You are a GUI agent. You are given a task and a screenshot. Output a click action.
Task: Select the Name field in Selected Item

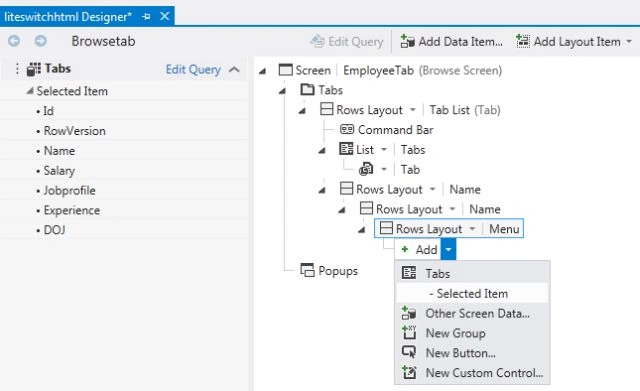click(x=59, y=151)
